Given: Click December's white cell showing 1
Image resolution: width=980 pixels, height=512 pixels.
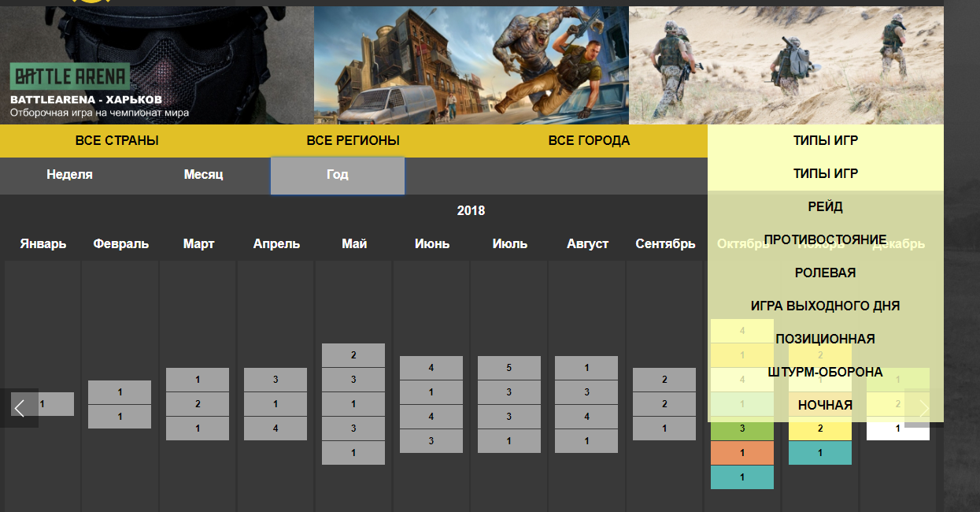Looking at the screenshot, I should point(898,429).
